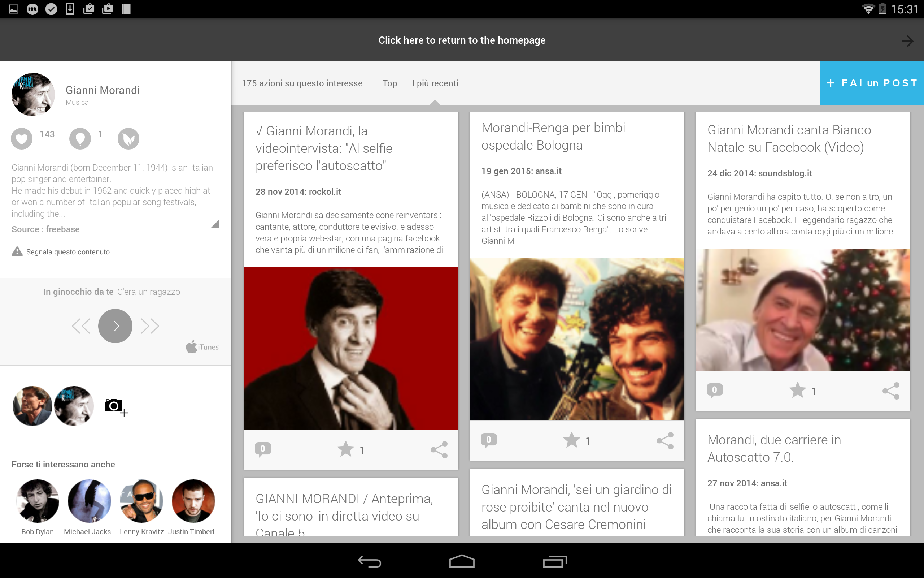Viewport: 924px width, 578px height.
Task: Open the iTunes logo link
Action: click(202, 347)
